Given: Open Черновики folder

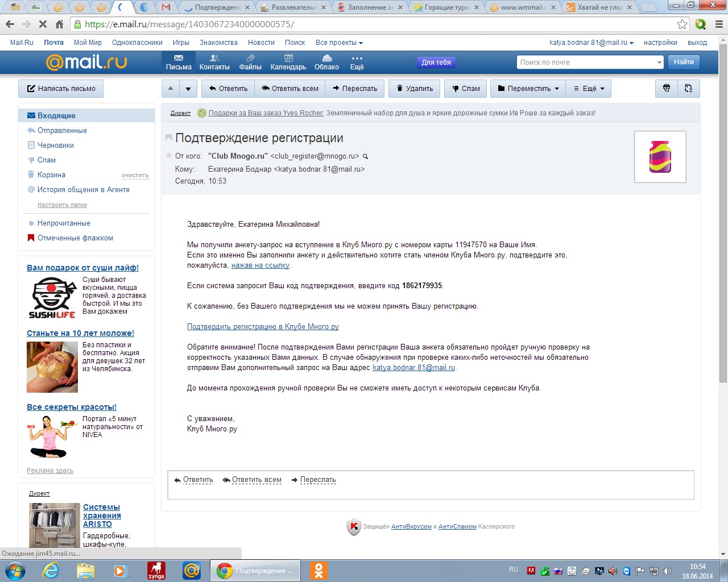Looking at the screenshot, I should [56, 145].
